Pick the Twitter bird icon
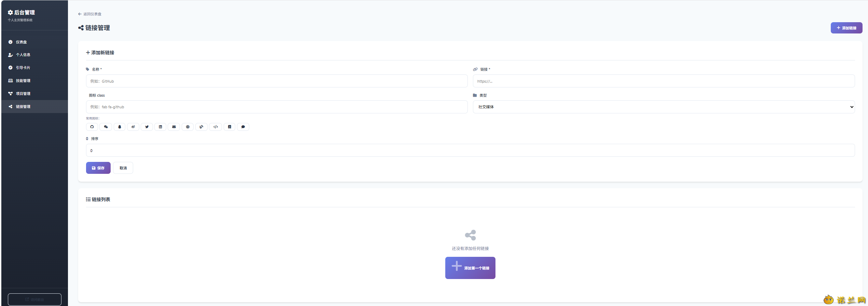Screen dimensions: 868x306 (147, 127)
